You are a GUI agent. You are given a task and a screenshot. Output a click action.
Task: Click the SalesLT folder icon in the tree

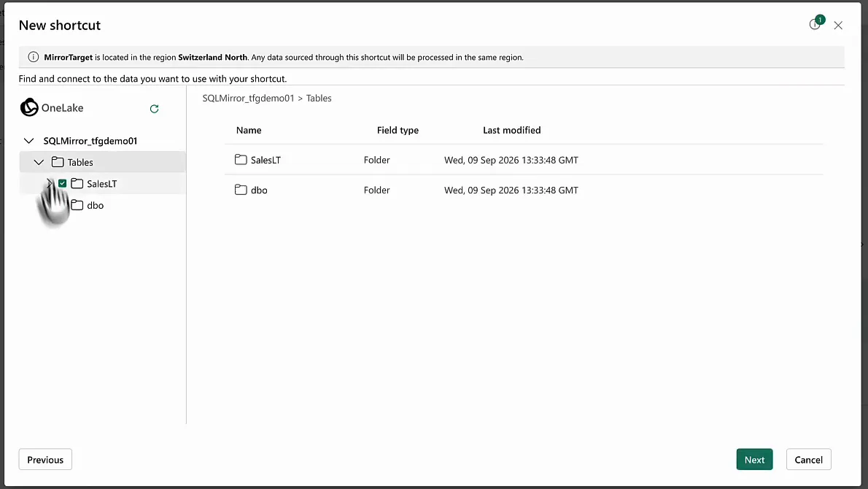77,183
